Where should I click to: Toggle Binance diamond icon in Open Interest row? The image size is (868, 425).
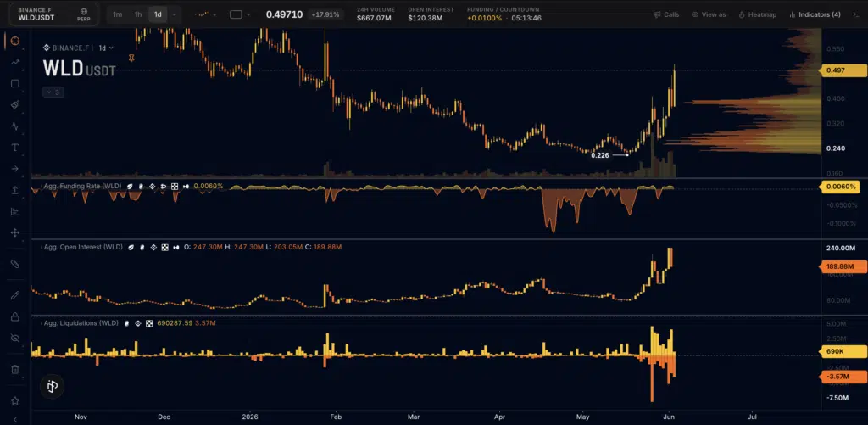coord(153,247)
